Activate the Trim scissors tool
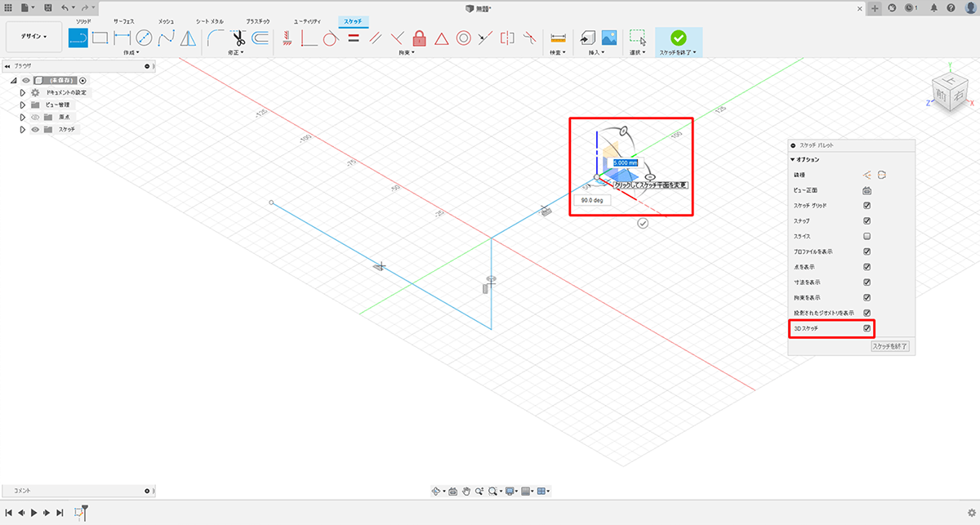The height and width of the screenshot is (525, 980). pos(238,38)
